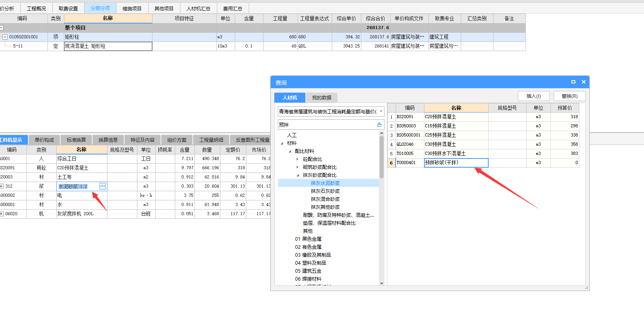Collapse the 材料 tree node
The image size is (644, 311).
(x=282, y=143)
